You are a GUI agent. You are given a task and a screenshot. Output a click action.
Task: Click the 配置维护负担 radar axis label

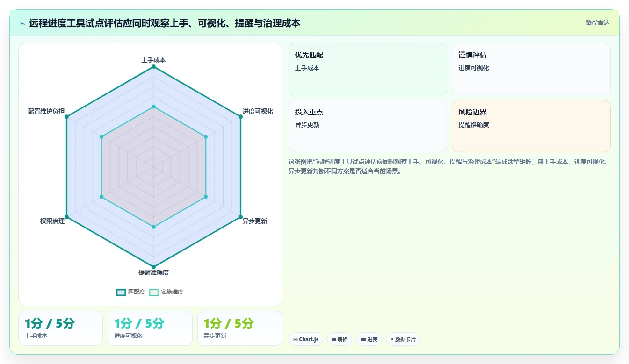click(46, 111)
